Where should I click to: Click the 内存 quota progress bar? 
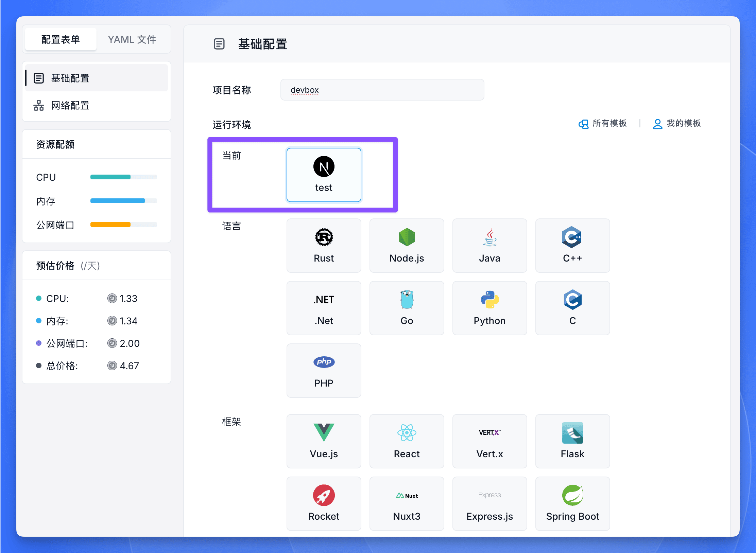pyautogui.click(x=123, y=201)
